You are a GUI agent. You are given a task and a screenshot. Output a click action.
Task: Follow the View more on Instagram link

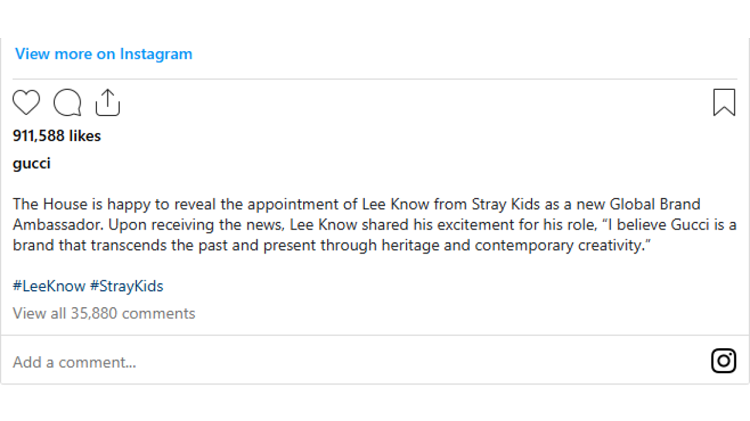(103, 54)
